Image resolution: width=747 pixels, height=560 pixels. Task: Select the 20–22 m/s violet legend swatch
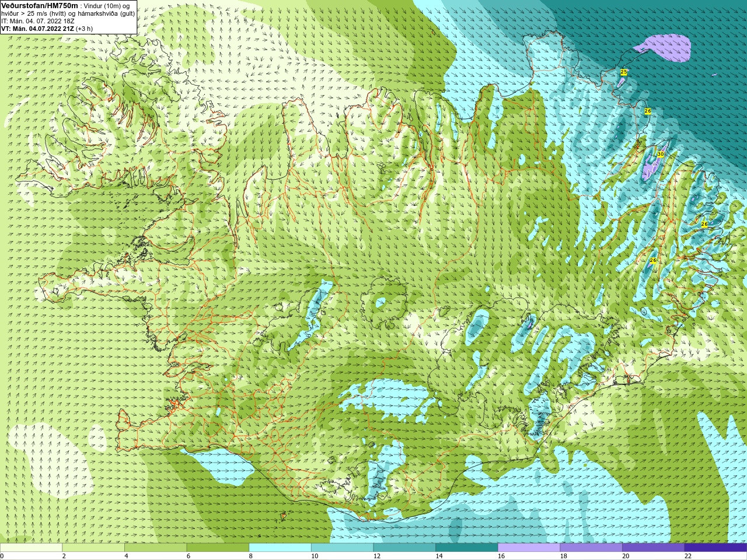pos(654,548)
